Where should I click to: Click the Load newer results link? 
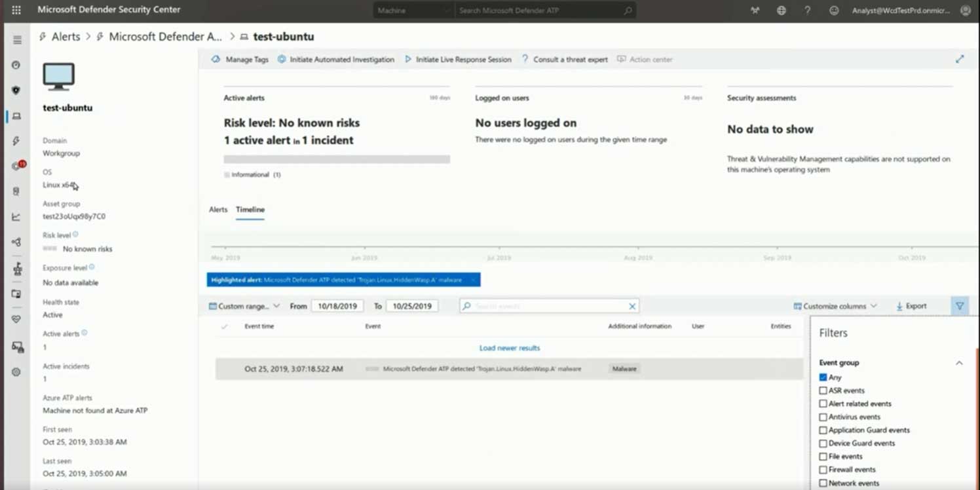(510, 348)
